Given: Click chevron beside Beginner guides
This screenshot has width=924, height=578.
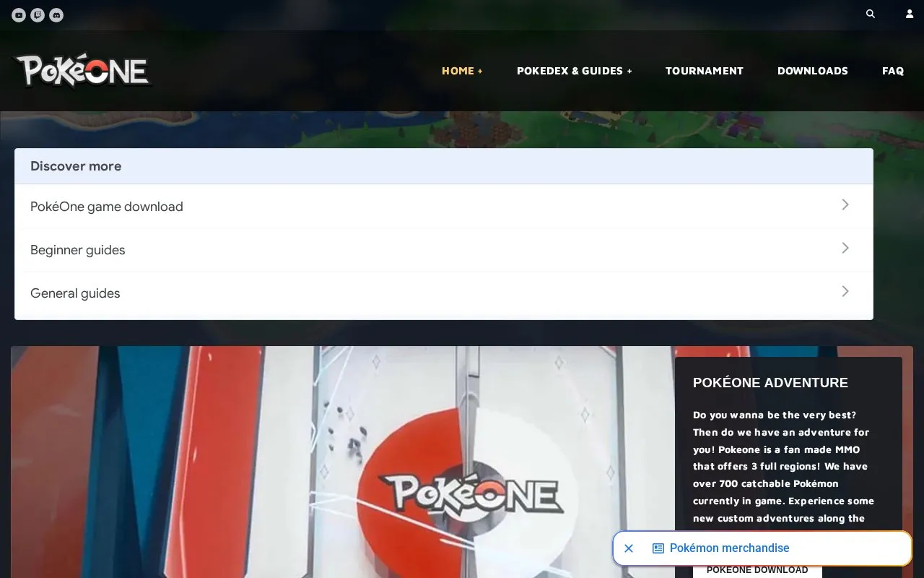Looking at the screenshot, I should pos(845,249).
